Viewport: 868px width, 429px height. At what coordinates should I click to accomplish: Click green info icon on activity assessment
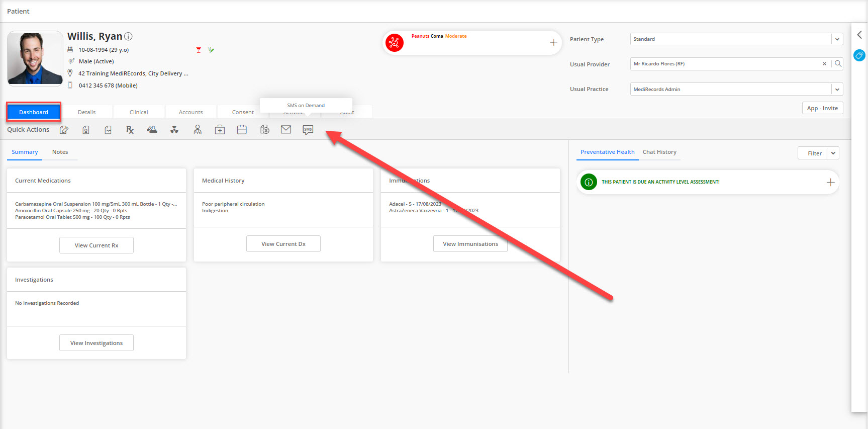click(589, 182)
